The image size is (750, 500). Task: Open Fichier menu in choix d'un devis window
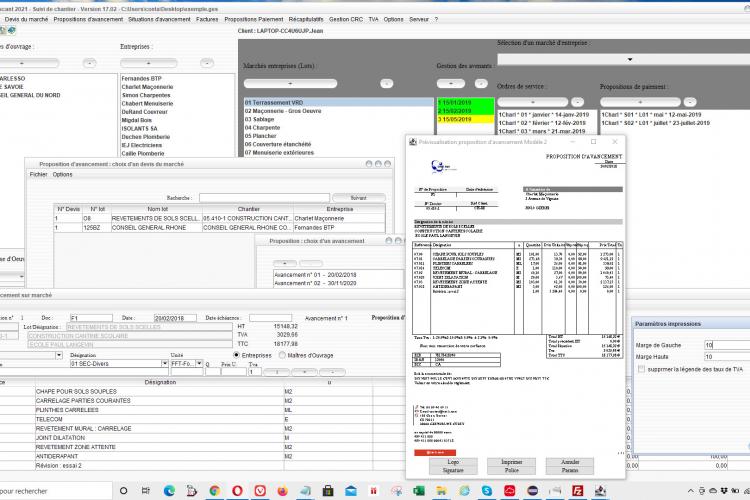click(x=38, y=174)
